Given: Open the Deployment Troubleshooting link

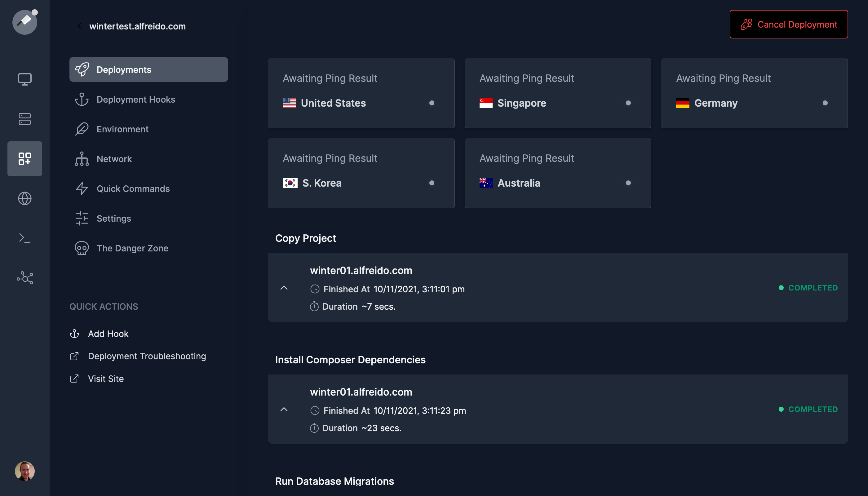Looking at the screenshot, I should 147,356.
